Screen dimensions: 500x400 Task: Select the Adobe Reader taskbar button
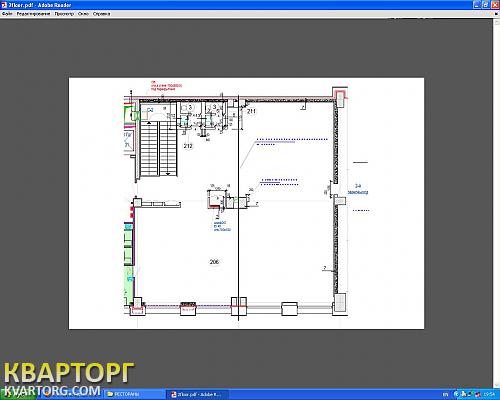[197, 394]
